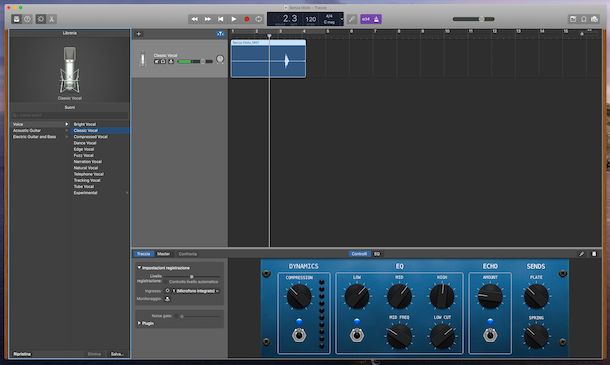Click the Ripristina button in Library
The width and height of the screenshot is (610, 365).
point(22,354)
